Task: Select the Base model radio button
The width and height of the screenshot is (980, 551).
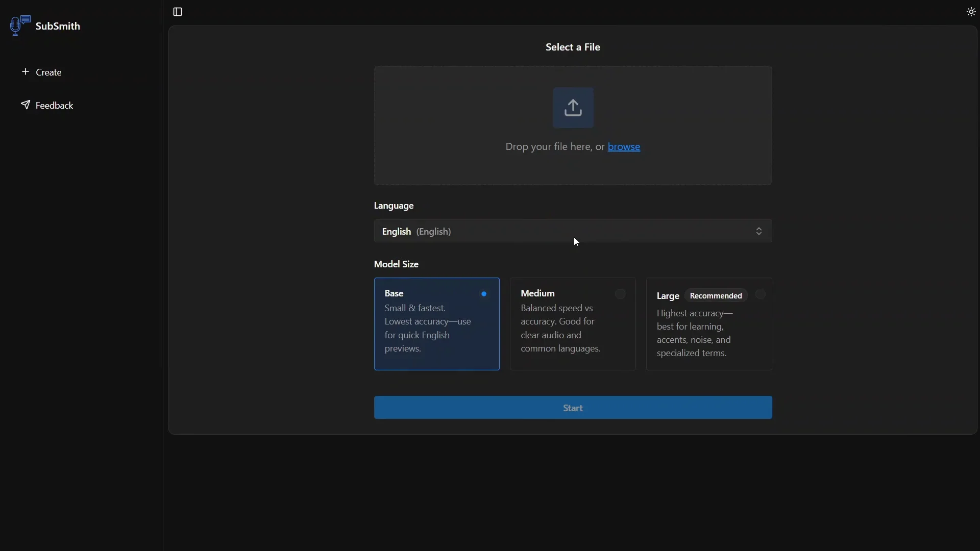Action: click(484, 294)
